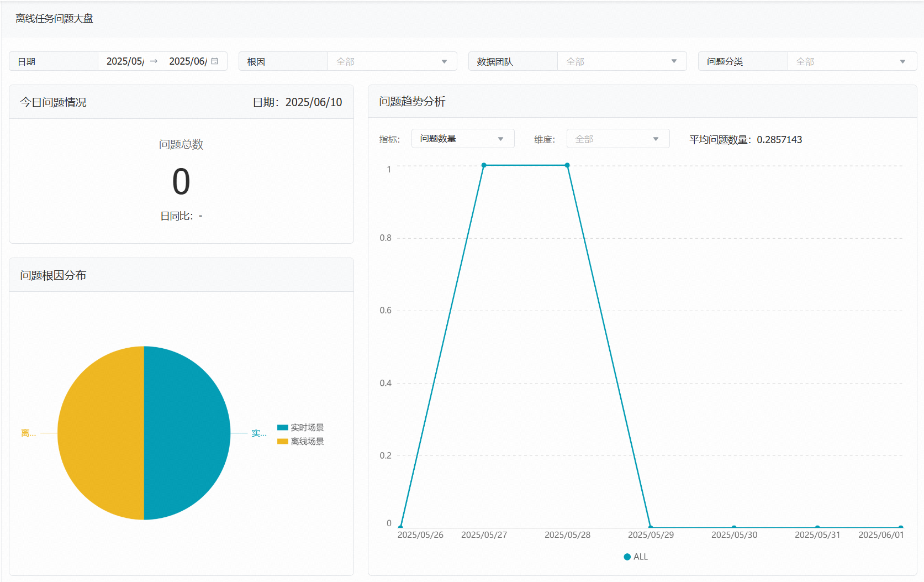Screen dimensions: 924x582
Task: Open the 维度 dropdown in trend panel
Action: (617, 139)
